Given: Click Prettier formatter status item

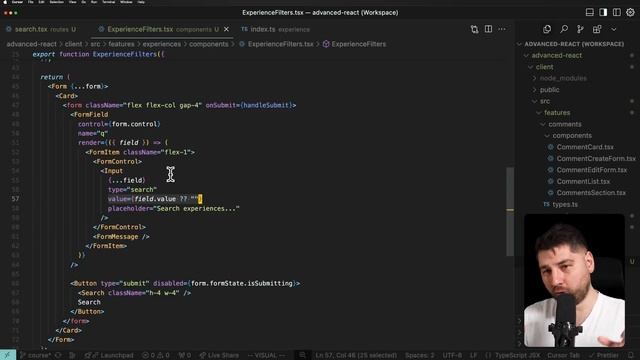Looking at the screenshot, I should tap(603, 355).
